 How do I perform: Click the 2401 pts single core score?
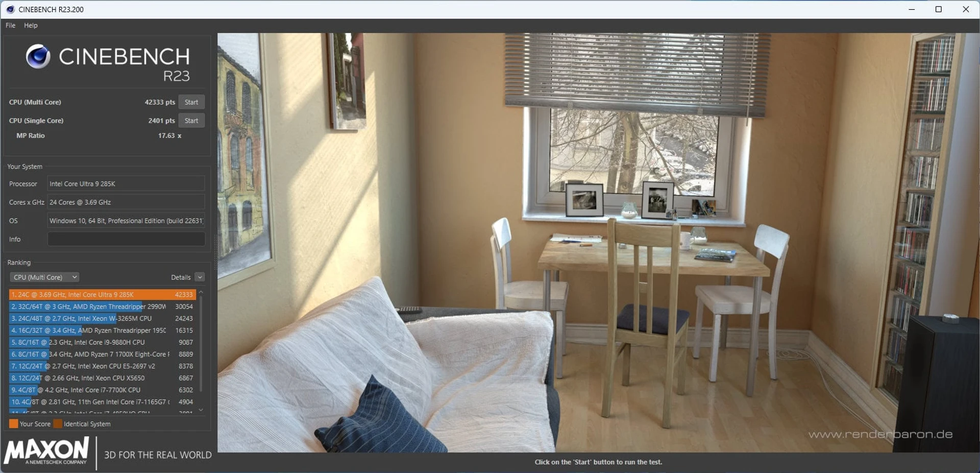pyautogui.click(x=161, y=121)
